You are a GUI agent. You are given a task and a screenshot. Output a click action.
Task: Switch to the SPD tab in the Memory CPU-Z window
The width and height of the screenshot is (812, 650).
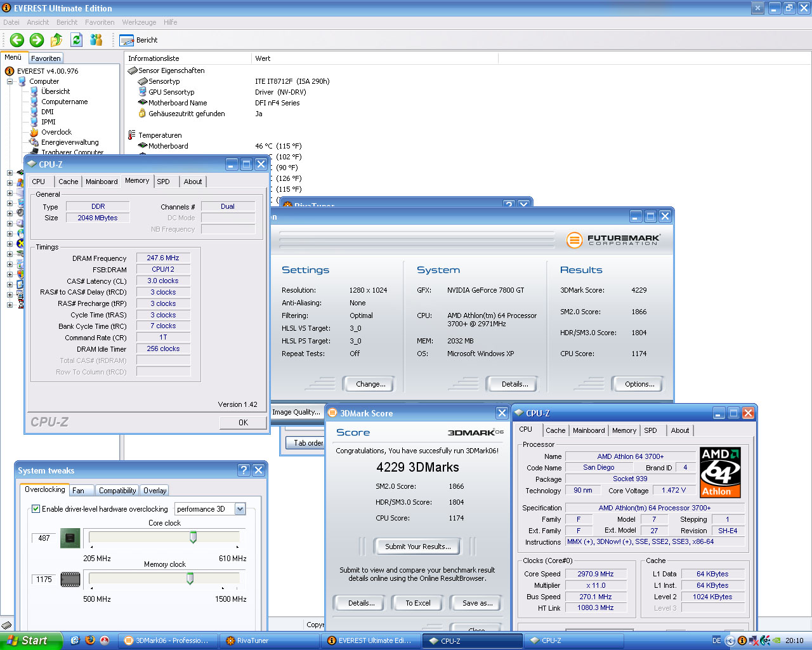tap(164, 182)
